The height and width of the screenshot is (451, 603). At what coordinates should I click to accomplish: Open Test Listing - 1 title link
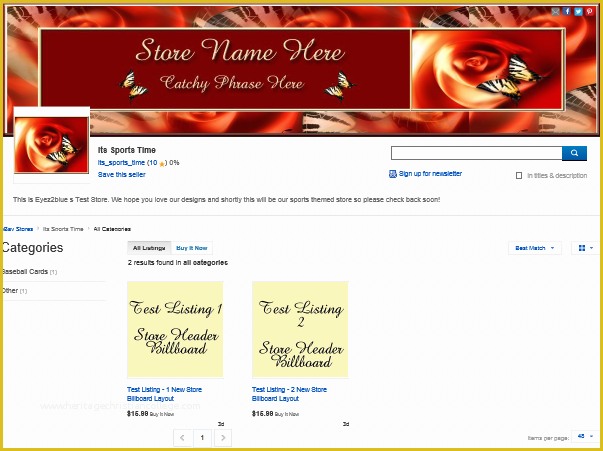[164, 394]
